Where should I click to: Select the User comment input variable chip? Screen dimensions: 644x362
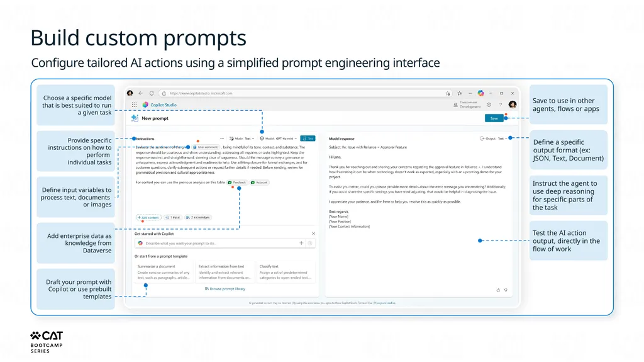(x=206, y=147)
